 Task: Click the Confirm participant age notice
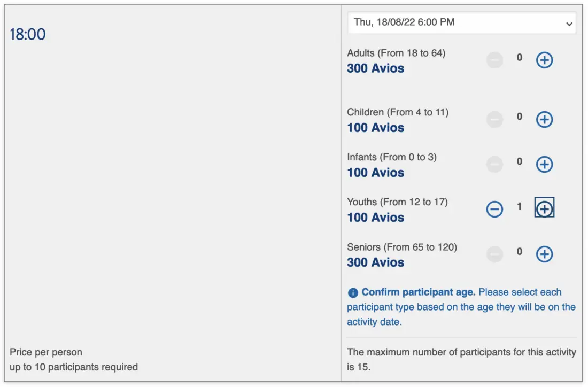tap(461, 307)
